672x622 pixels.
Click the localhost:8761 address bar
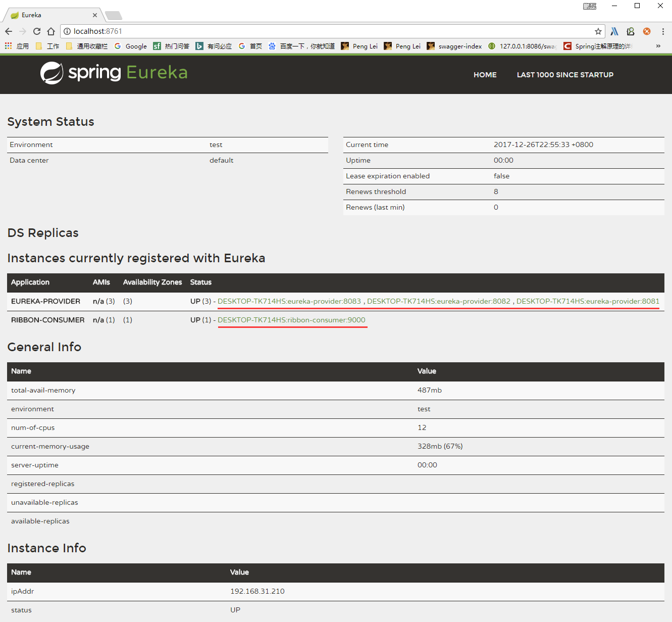point(332,31)
